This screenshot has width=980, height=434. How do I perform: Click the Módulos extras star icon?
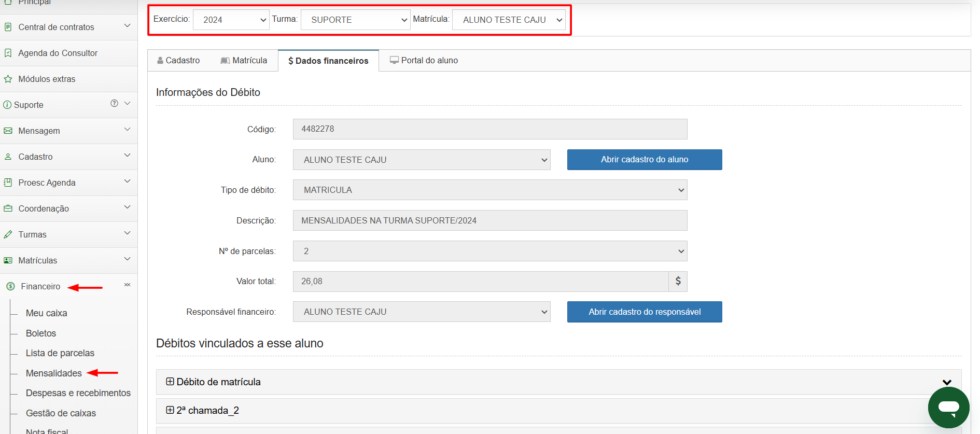coord(8,79)
